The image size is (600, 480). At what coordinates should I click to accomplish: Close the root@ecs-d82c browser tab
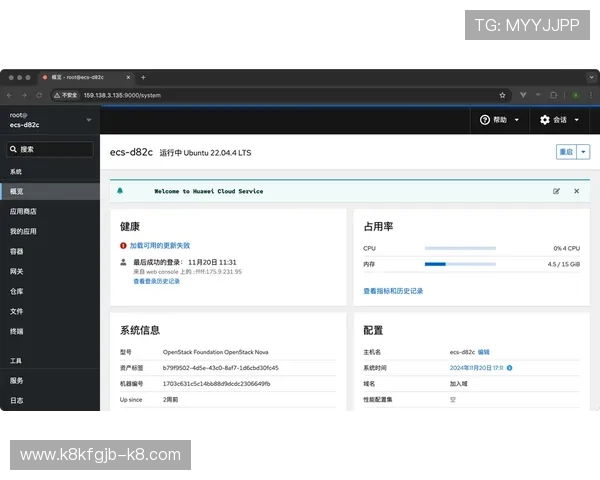128,77
